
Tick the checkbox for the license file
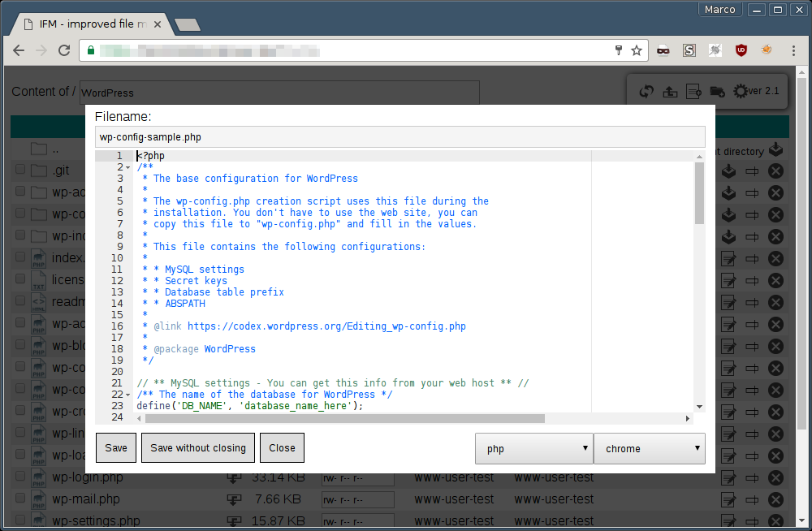(x=20, y=278)
